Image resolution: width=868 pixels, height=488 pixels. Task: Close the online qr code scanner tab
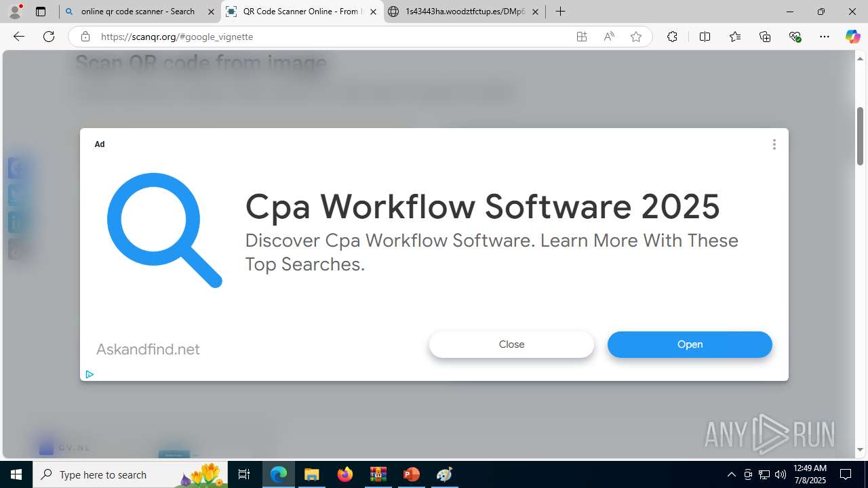pos(211,12)
